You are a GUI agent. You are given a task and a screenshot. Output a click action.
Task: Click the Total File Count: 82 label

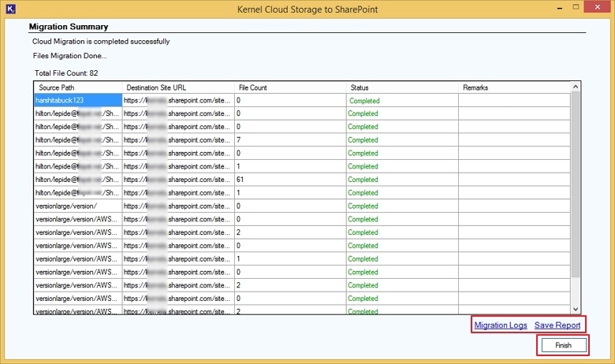click(66, 72)
